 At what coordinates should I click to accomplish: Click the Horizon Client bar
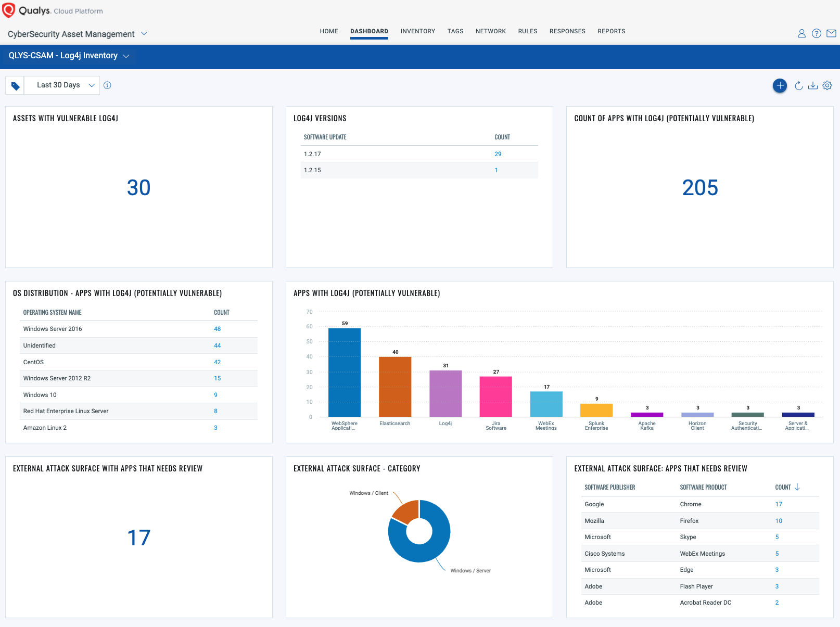(x=697, y=415)
